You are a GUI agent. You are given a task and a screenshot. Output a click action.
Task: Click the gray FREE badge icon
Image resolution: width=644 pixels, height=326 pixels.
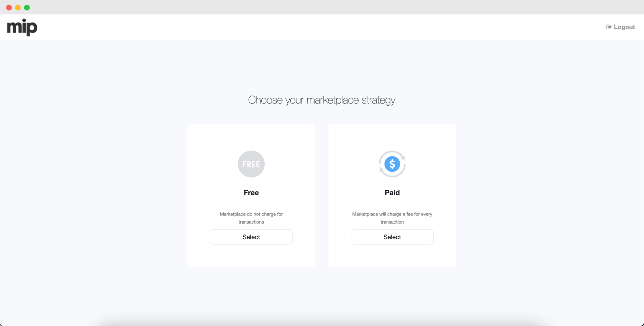pyautogui.click(x=251, y=164)
